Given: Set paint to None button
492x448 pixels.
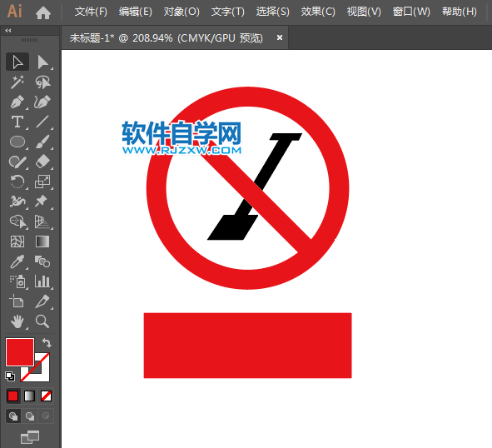Looking at the screenshot, I should click(x=46, y=396).
